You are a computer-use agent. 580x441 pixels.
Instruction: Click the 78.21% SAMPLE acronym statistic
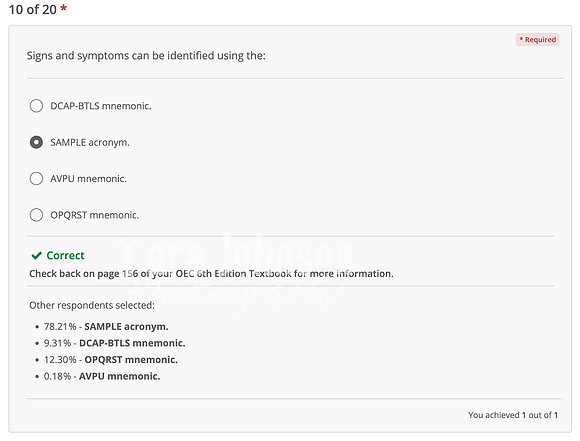[x=106, y=327]
